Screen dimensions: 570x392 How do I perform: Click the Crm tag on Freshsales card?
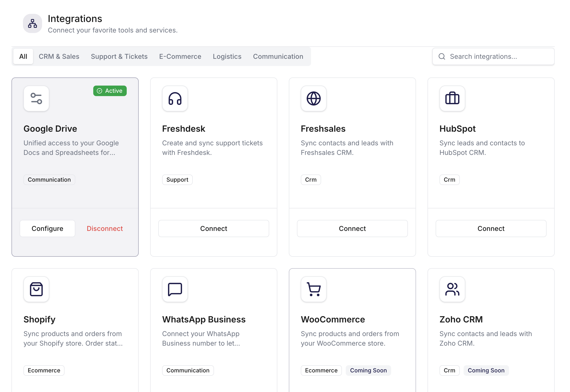[311, 180]
